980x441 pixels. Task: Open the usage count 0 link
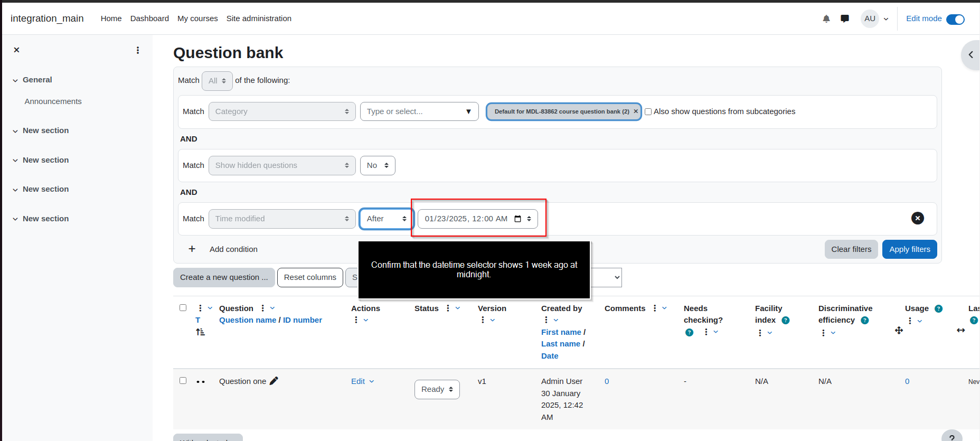(907, 381)
